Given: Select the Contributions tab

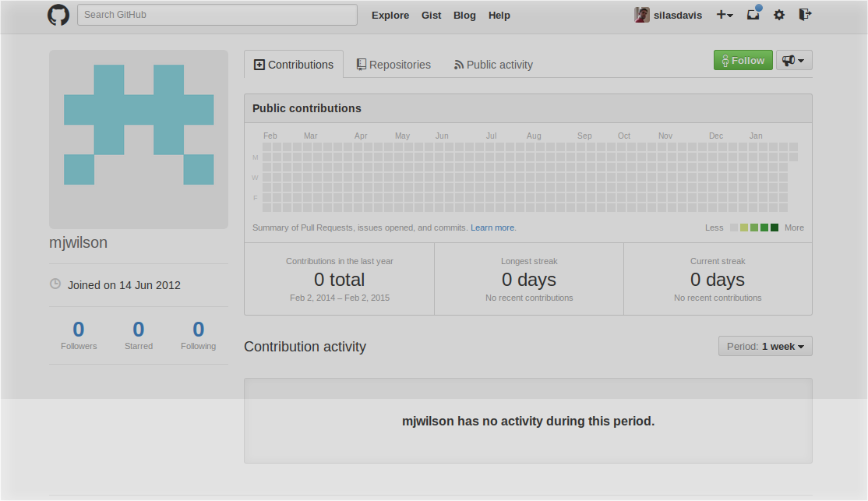Looking at the screenshot, I should [294, 65].
